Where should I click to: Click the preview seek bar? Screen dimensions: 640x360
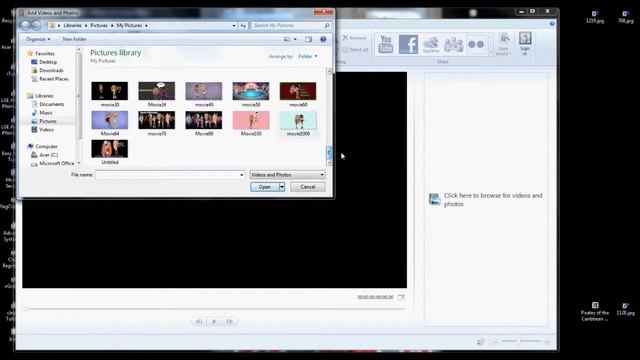coord(215,309)
